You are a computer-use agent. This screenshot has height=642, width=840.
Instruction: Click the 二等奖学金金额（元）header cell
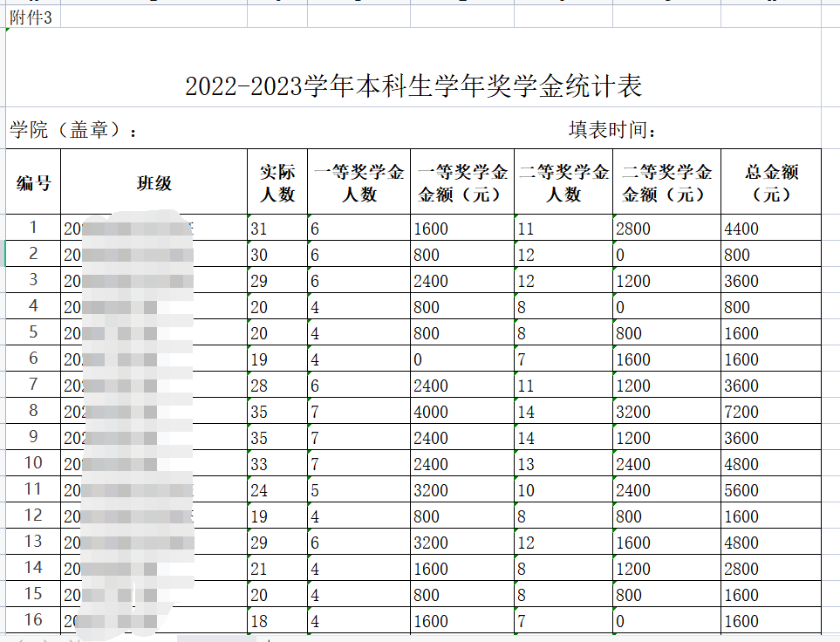tap(666, 182)
